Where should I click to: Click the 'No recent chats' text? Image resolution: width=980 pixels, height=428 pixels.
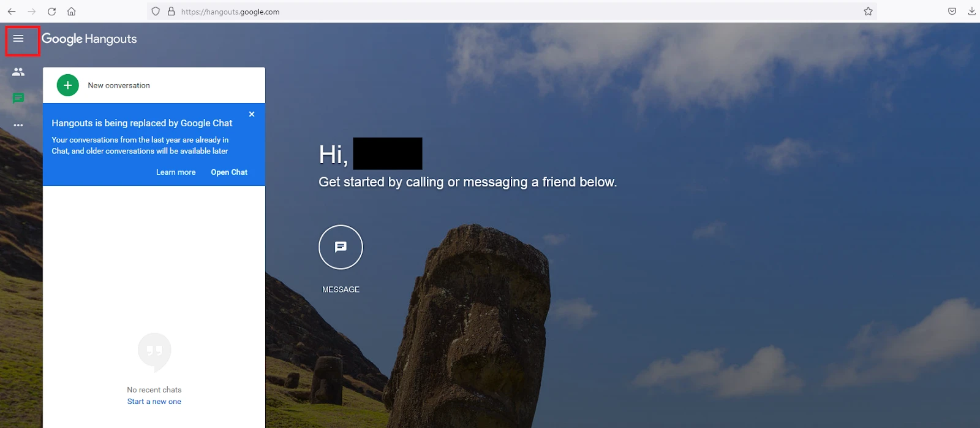coord(154,390)
